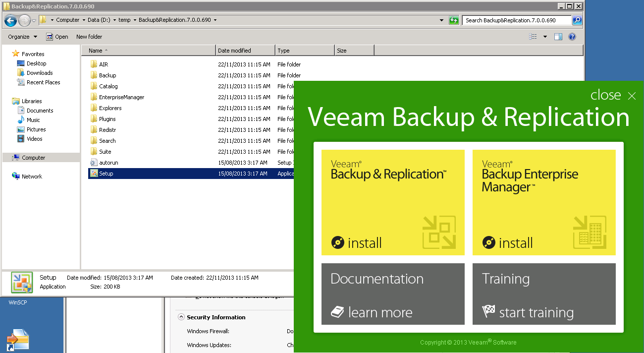Screen dimensions: 644x353
Task: Click Explorer Forward navigation arrow
Action: pyautogui.click(x=24, y=20)
